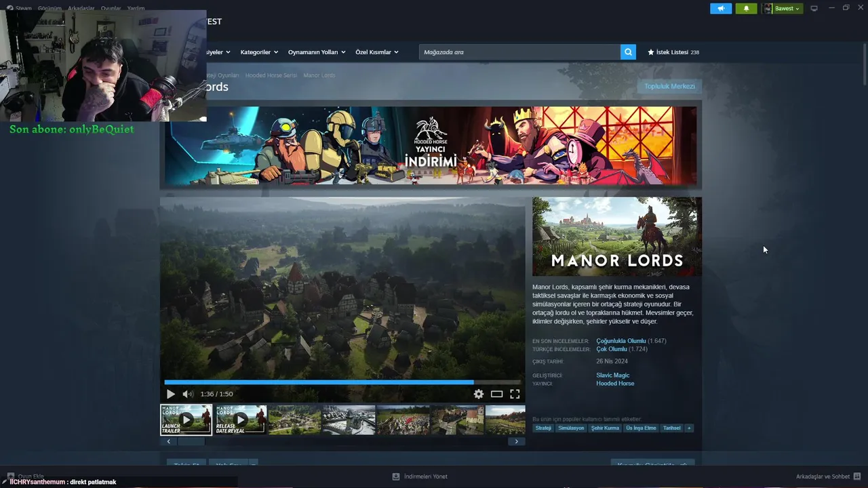Open the Oyunlar menu
The image size is (868, 488).
click(111, 8)
